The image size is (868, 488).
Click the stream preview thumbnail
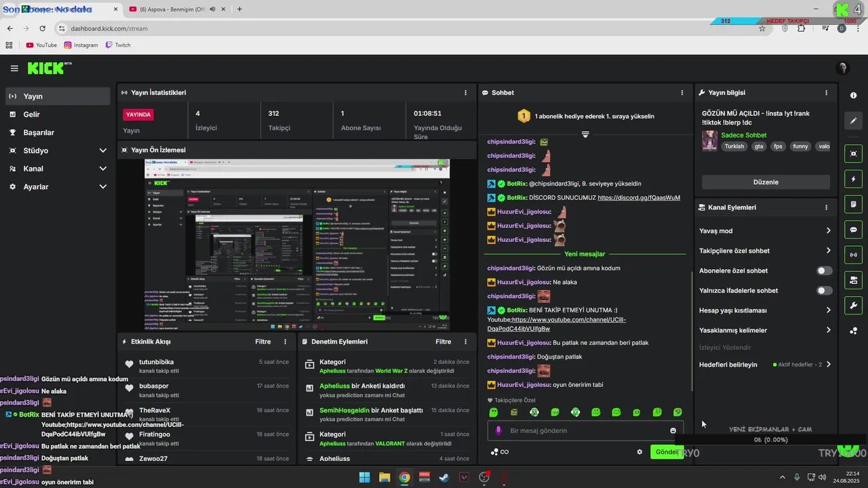297,245
